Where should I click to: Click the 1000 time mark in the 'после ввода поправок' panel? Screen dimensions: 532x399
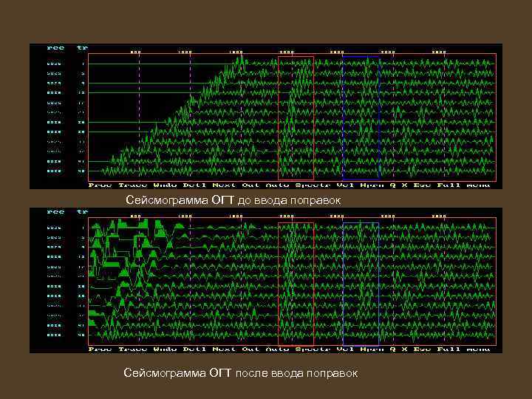click(x=185, y=216)
